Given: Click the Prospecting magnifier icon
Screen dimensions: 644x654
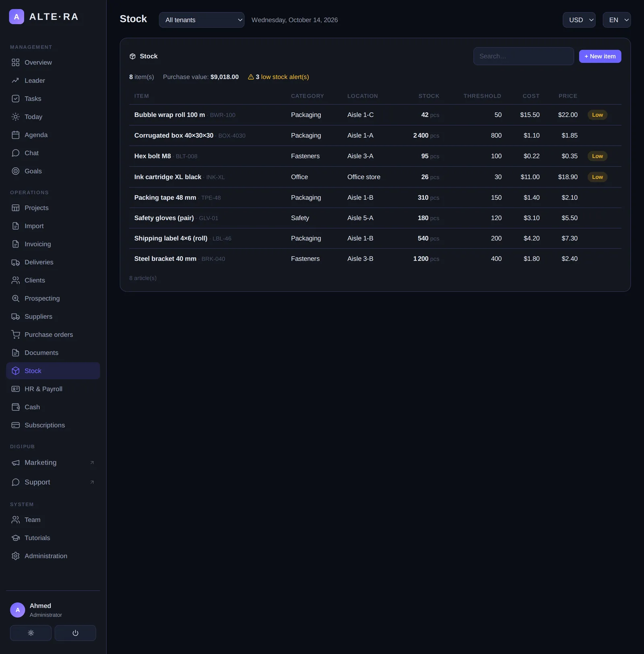Looking at the screenshot, I should pyautogui.click(x=15, y=299).
